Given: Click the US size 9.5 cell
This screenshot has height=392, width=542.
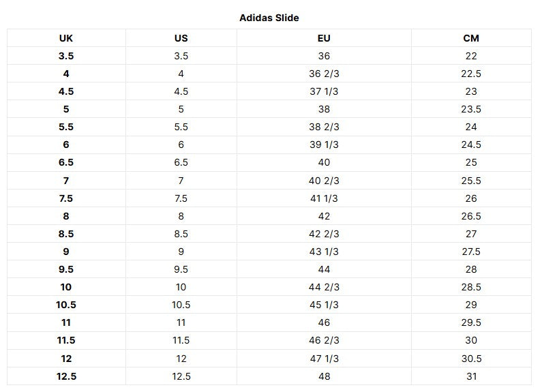Looking at the screenshot, I should pos(181,269).
